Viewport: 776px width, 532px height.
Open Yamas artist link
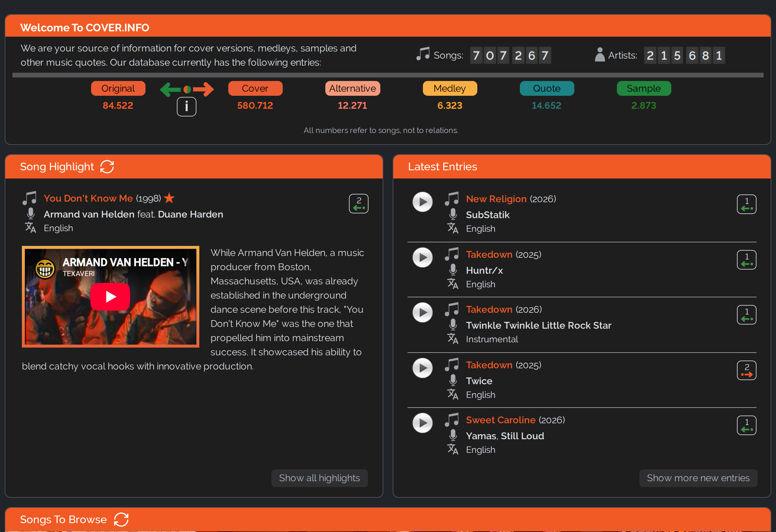tap(481, 436)
